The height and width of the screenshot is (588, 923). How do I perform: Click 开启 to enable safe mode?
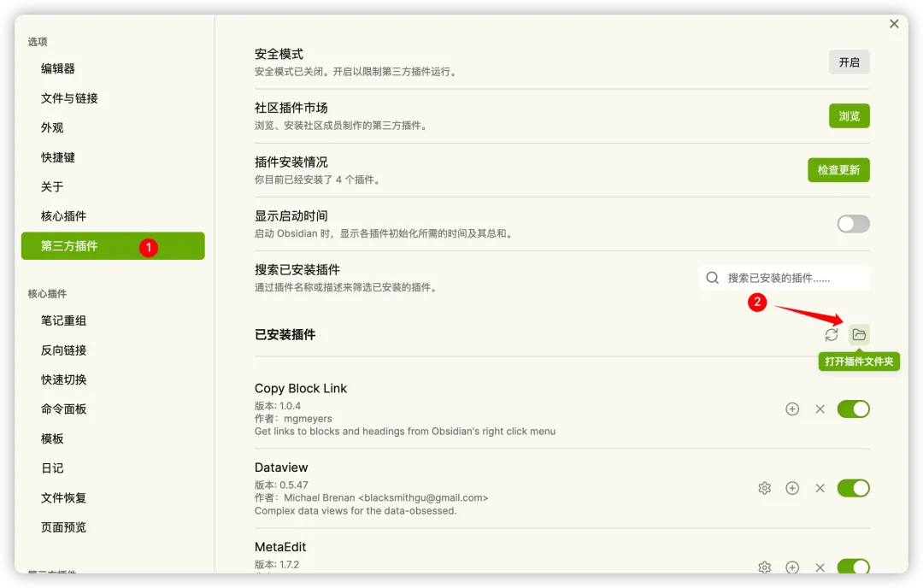(x=850, y=62)
